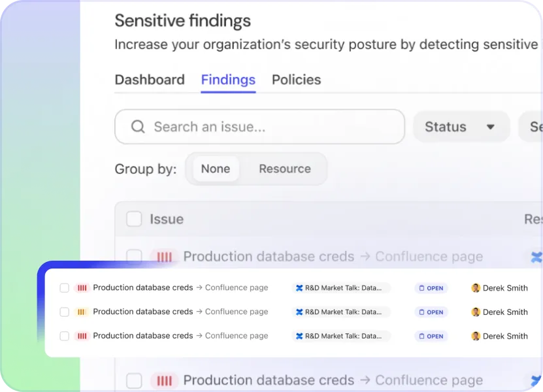
Task: Select None grouping option
Action: [x=215, y=169]
